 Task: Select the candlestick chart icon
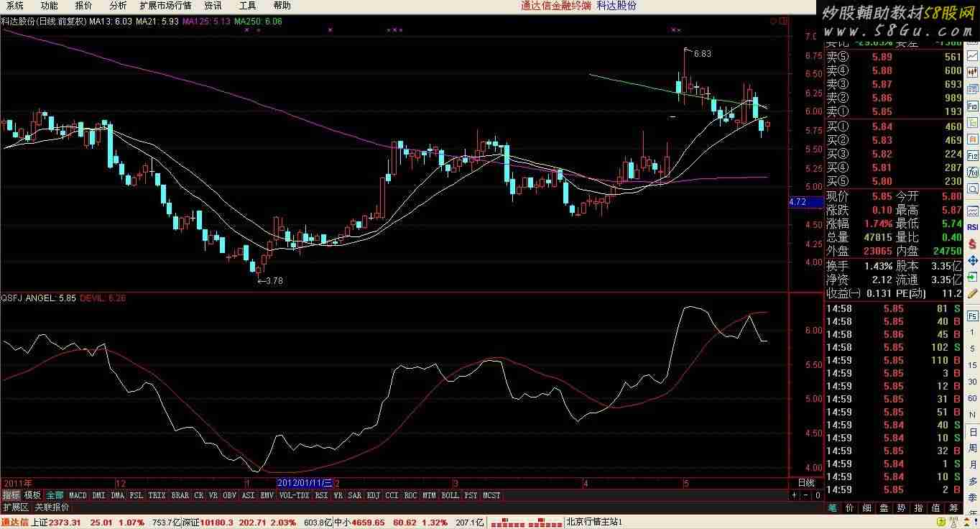click(x=973, y=72)
